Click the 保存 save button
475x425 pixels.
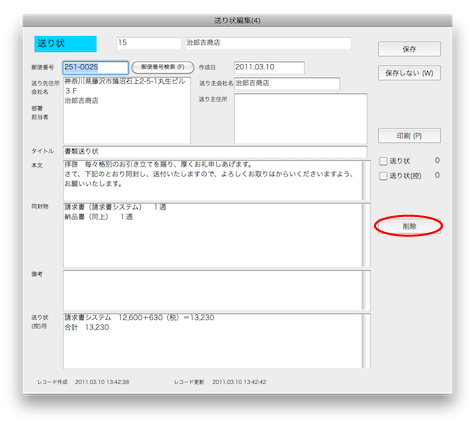[409, 49]
